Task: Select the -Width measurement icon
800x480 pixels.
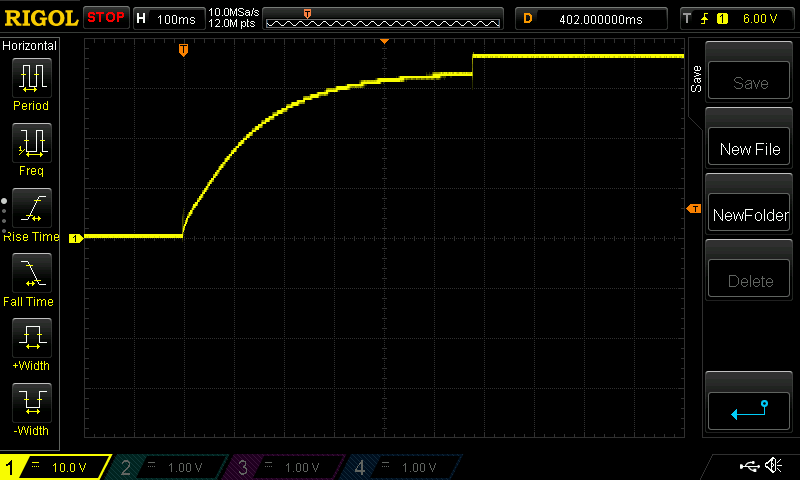Action: coord(32,403)
